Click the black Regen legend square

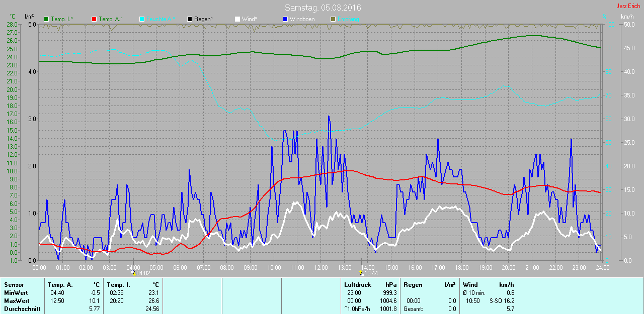point(190,19)
